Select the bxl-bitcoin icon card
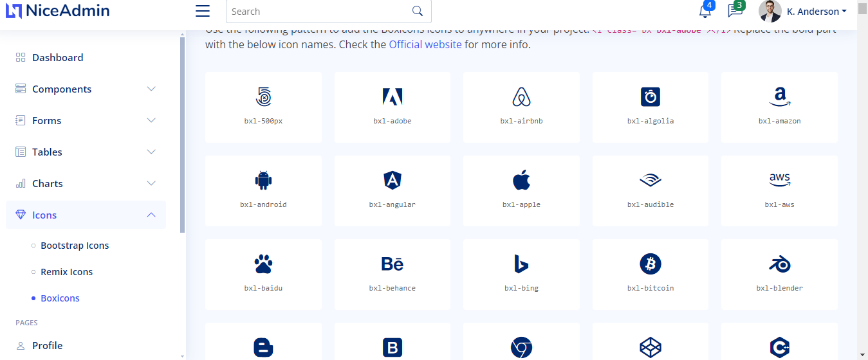 (x=651, y=274)
